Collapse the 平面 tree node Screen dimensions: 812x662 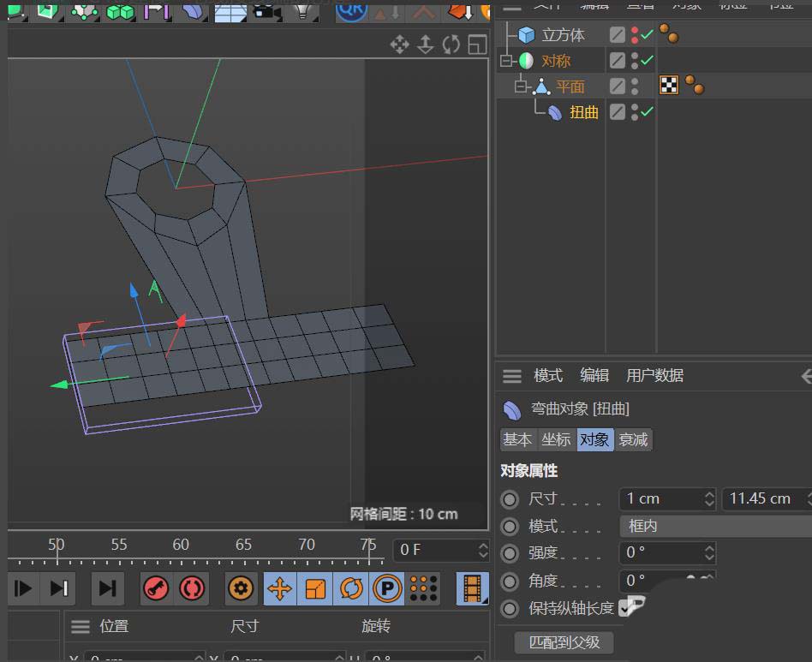(x=522, y=86)
